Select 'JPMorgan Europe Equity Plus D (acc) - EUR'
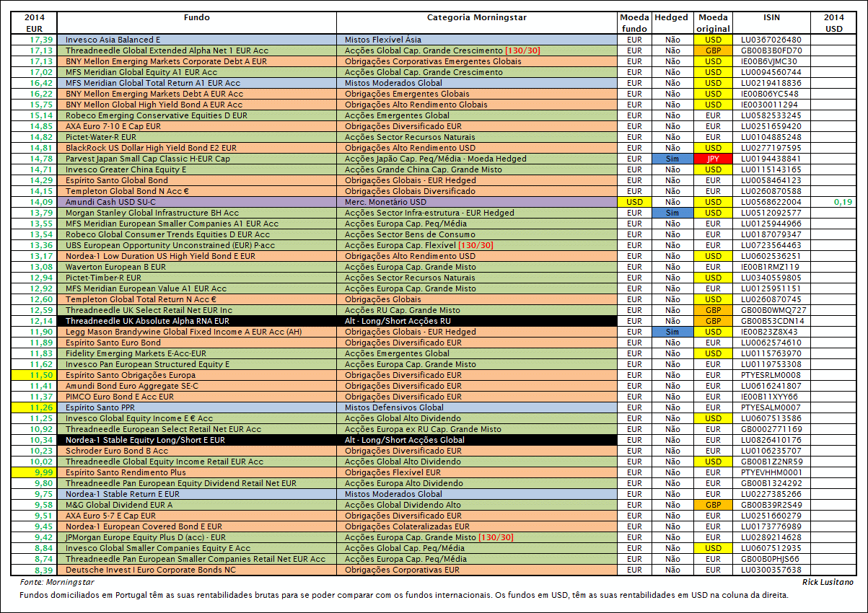The width and height of the screenshot is (868, 613). pos(197,537)
